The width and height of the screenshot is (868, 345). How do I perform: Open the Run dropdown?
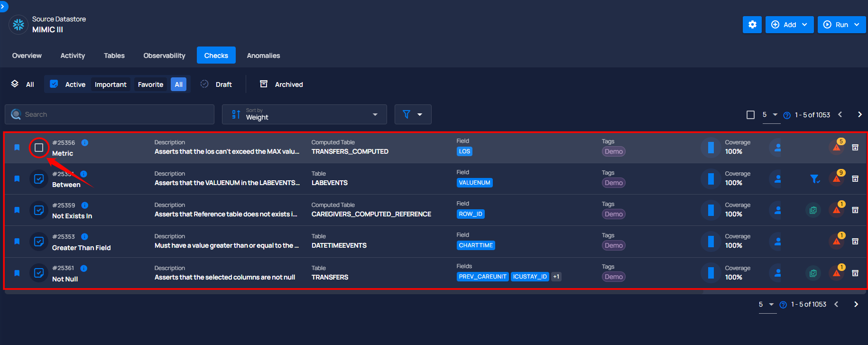click(x=841, y=25)
